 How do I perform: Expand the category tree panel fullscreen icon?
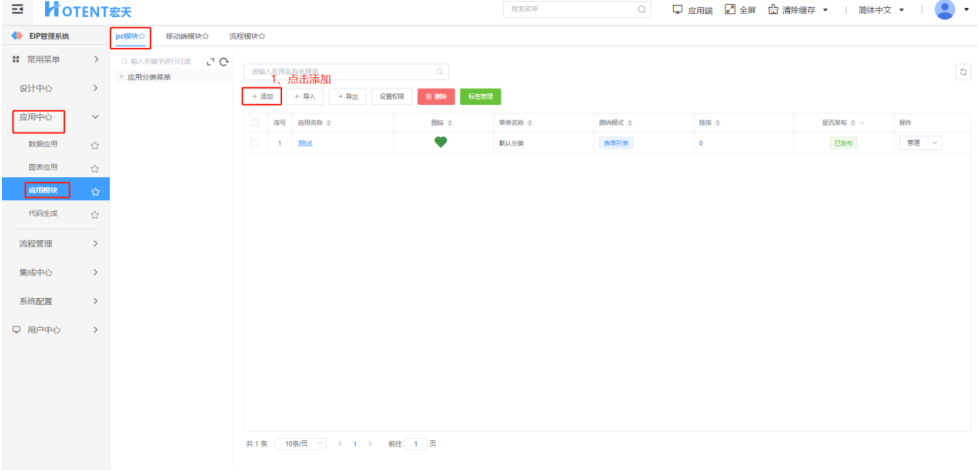210,62
